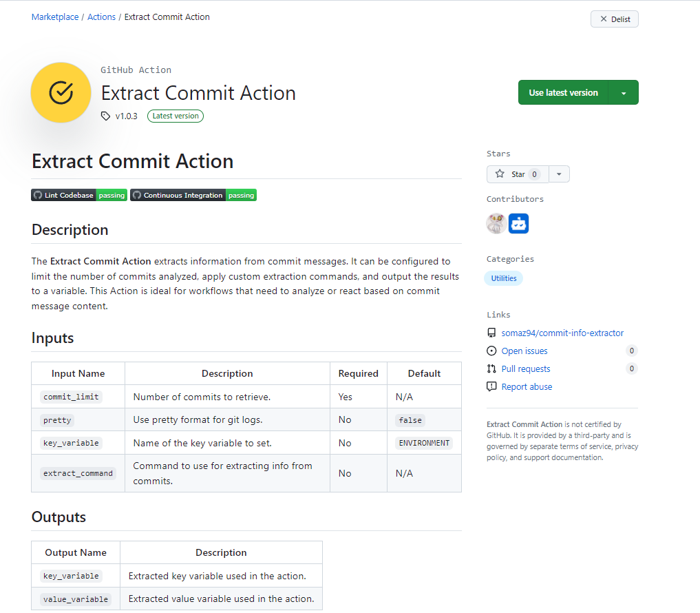This screenshot has width=700, height=613.
Task: Click the star count 0 badge
Action: point(534,174)
